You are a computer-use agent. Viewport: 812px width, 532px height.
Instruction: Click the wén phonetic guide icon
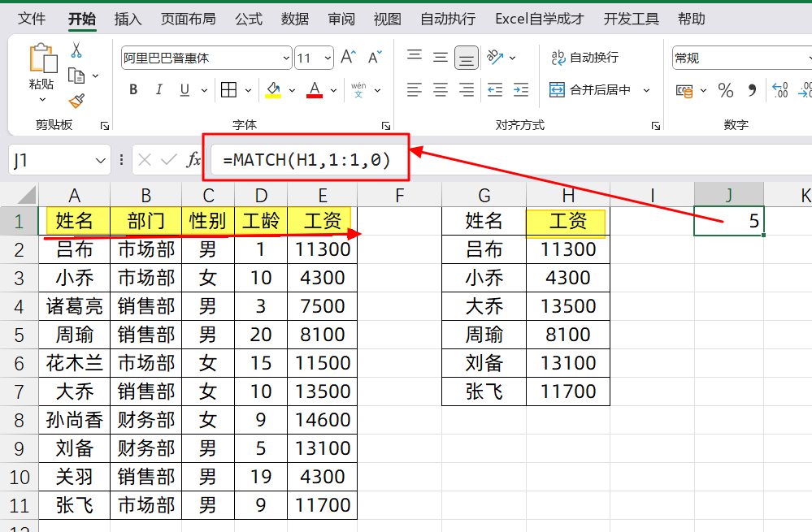tap(358, 89)
